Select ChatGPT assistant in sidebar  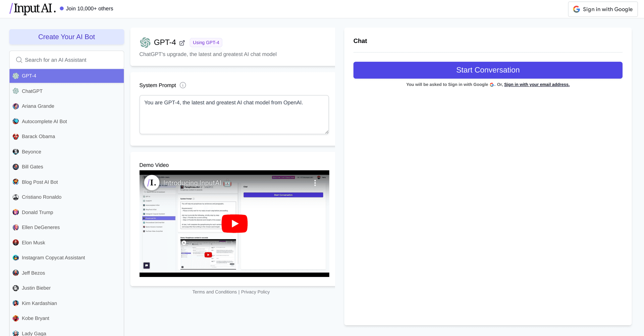(x=67, y=91)
